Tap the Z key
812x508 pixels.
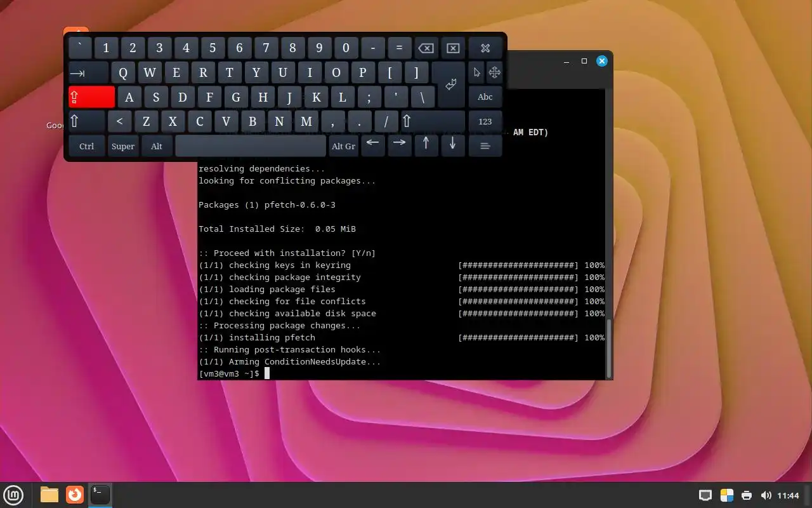pos(146,121)
